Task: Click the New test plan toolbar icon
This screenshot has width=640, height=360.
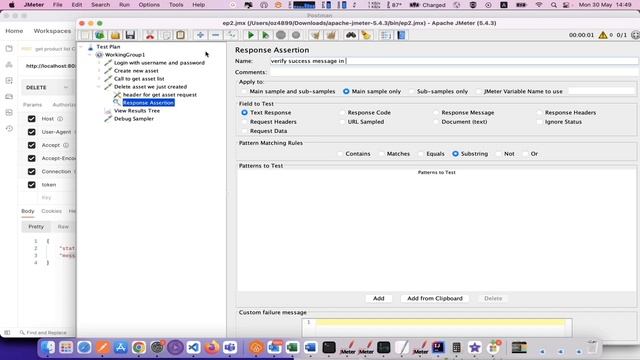Action: (x=85, y=35)
